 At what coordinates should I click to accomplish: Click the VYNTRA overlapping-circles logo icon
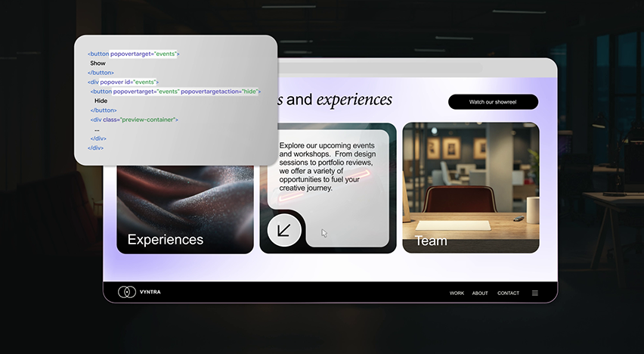(126, 292)
